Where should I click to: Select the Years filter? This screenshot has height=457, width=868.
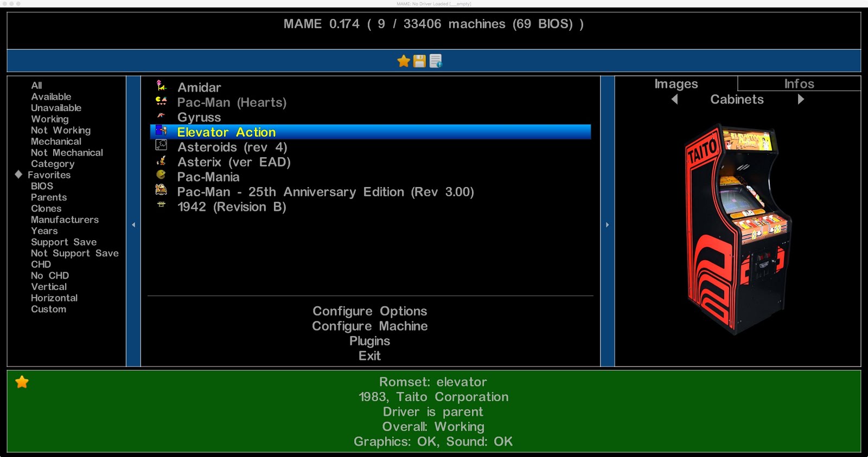point(44,231)
